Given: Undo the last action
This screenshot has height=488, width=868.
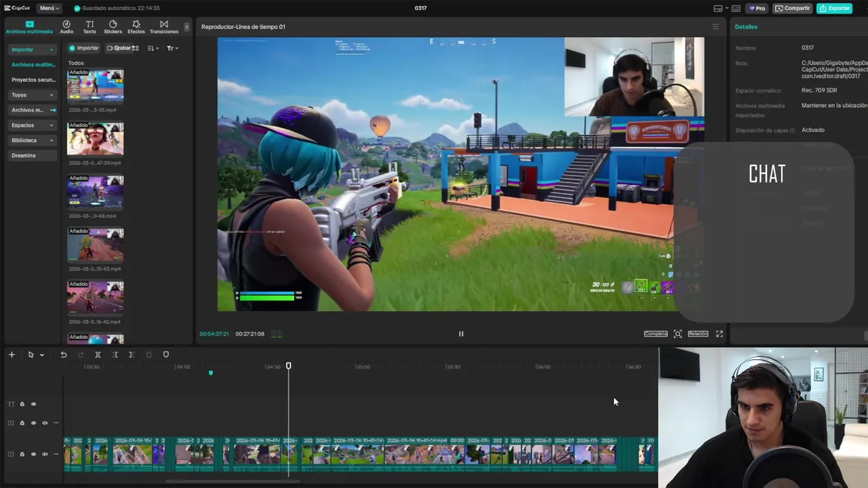Looking at the screenshot, I should pos(64,354).
